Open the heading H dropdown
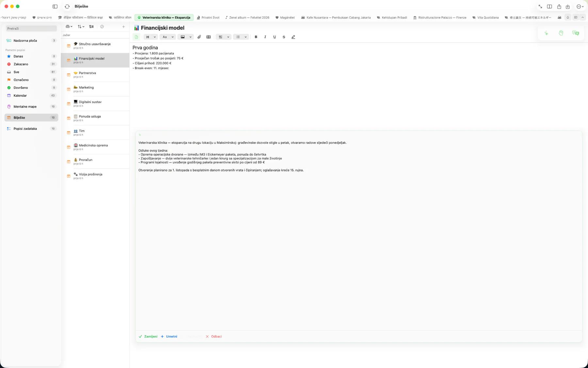 [x=151, y=37]
